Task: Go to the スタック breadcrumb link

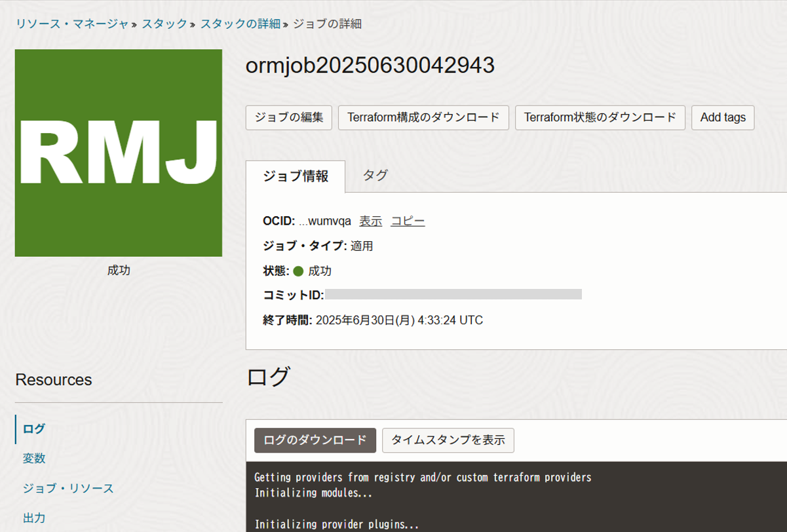Action: click(164, 24)
